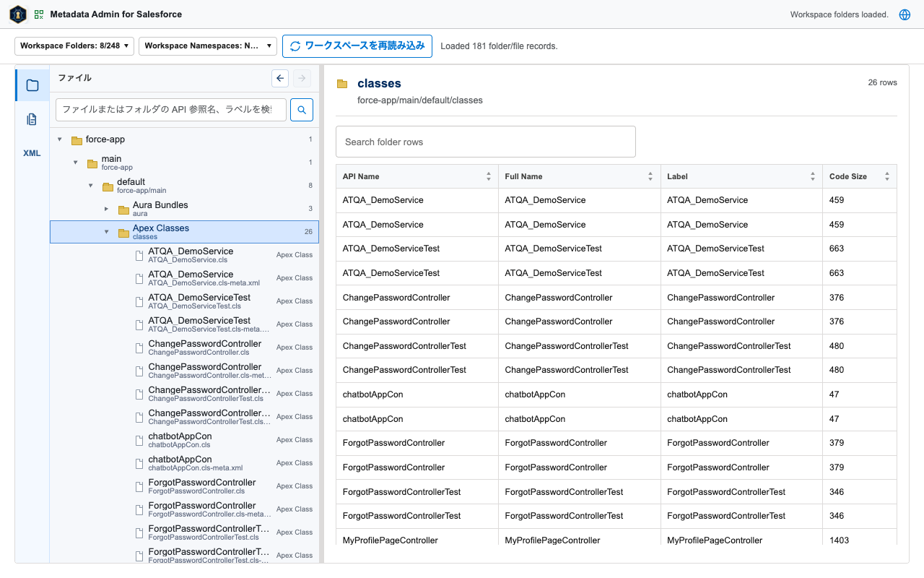Sort by API Name column arrows
This screenshot has width=924, height=578.
[x=489, y=176]
